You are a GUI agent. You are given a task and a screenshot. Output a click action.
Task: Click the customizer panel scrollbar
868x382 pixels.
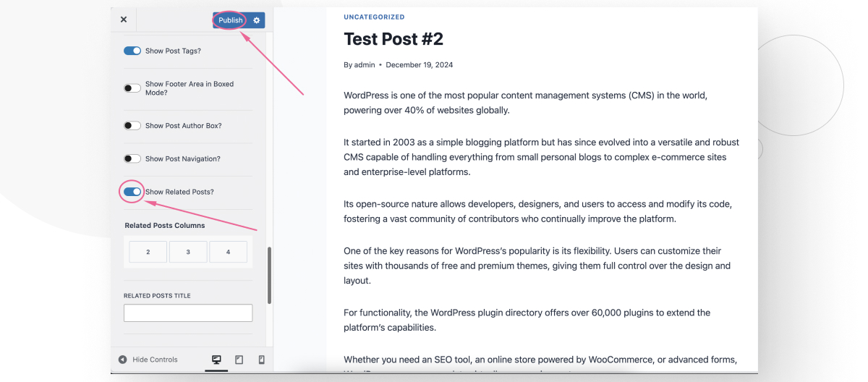coord(269,275)
